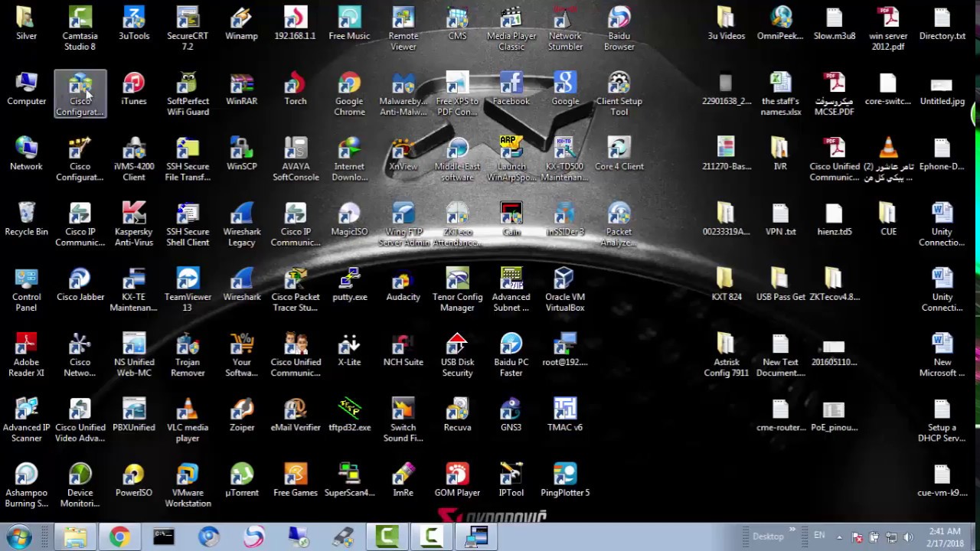The height and width of the screenshot is (551, 980).
Task: Select the USB Disk Security icon
Action: click(457, 354)
